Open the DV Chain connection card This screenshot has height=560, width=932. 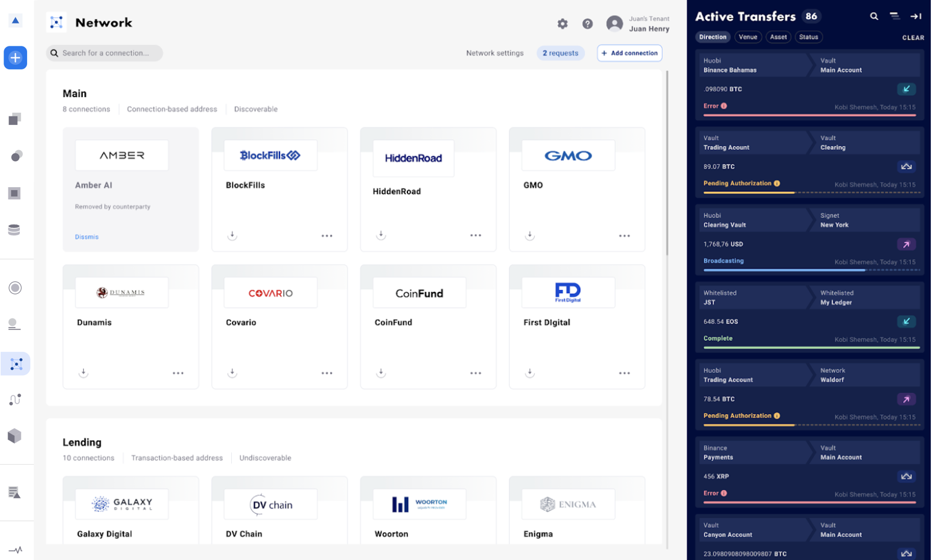pyautogui.click(x=279, y=510)
